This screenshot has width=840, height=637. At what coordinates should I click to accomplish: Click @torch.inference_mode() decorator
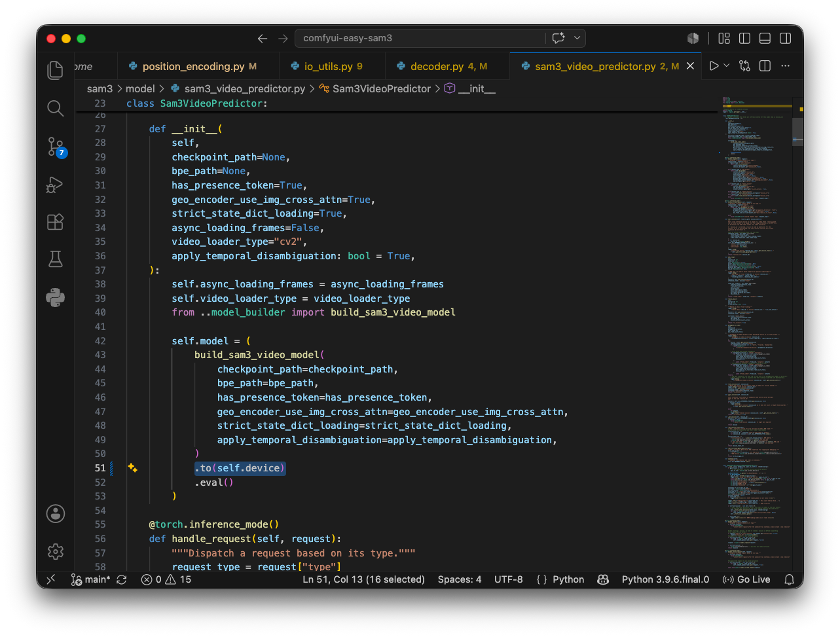pyautogui.click(x=214, y=524)
